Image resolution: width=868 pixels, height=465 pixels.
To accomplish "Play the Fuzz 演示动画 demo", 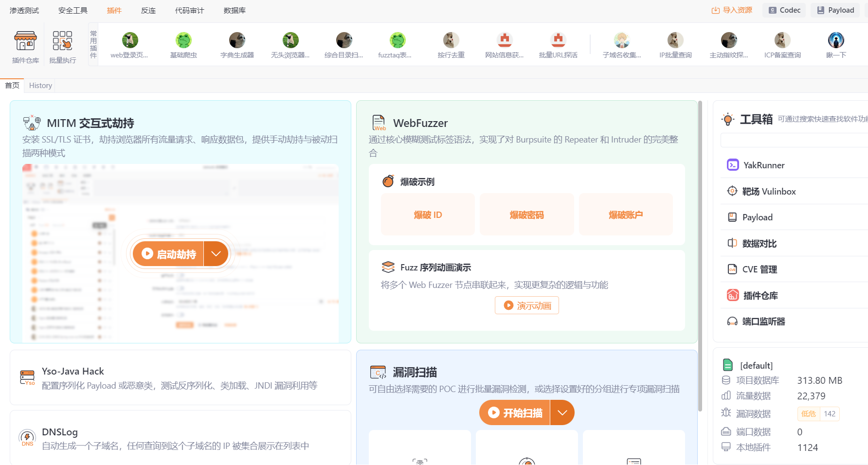I will pos(526,305).
